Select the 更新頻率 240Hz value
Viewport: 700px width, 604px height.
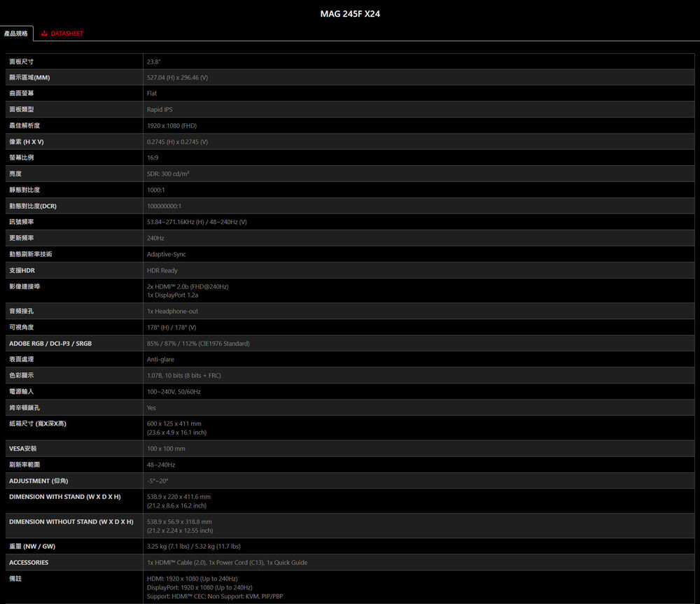coord(155,238)
